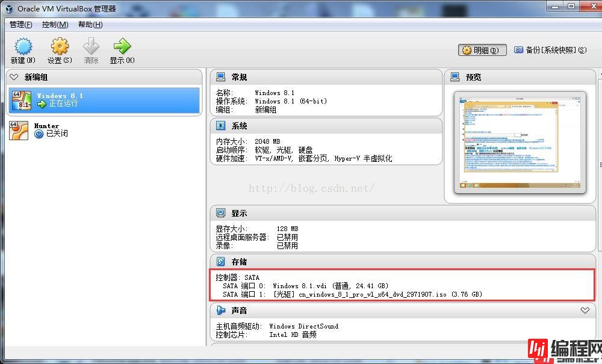Click the General (常规) section icon
Screen dimensions: 602x364
[x=221, y=77]
